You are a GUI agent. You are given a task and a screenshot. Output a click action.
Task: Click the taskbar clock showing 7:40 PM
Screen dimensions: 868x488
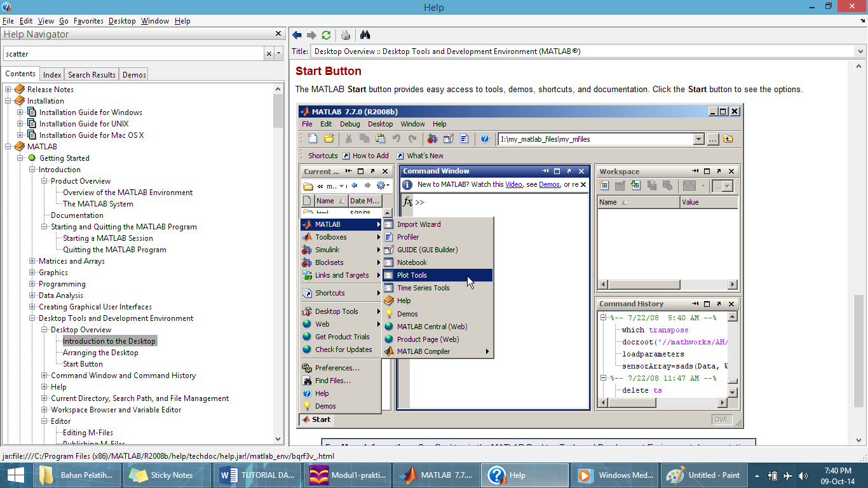coord(837,475)
